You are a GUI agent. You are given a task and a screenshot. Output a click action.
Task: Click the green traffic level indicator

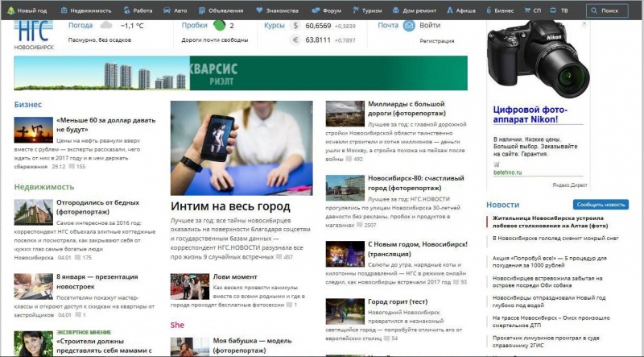tap(218, 26)
